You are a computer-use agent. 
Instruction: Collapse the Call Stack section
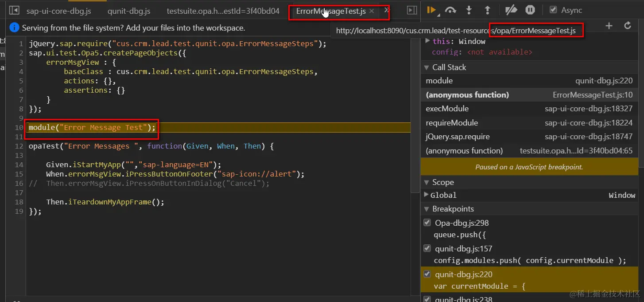[427, 67]
